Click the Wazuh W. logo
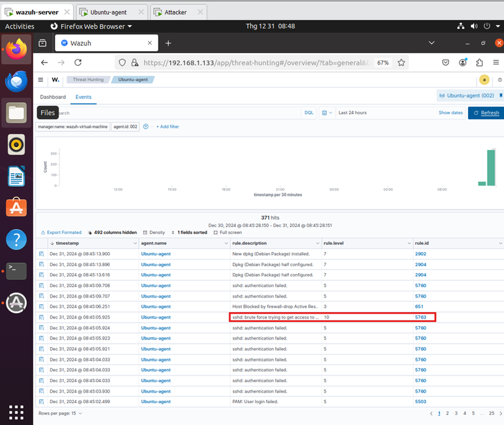The width and height of the screenshot is (504, 425). tap(56, 79)
